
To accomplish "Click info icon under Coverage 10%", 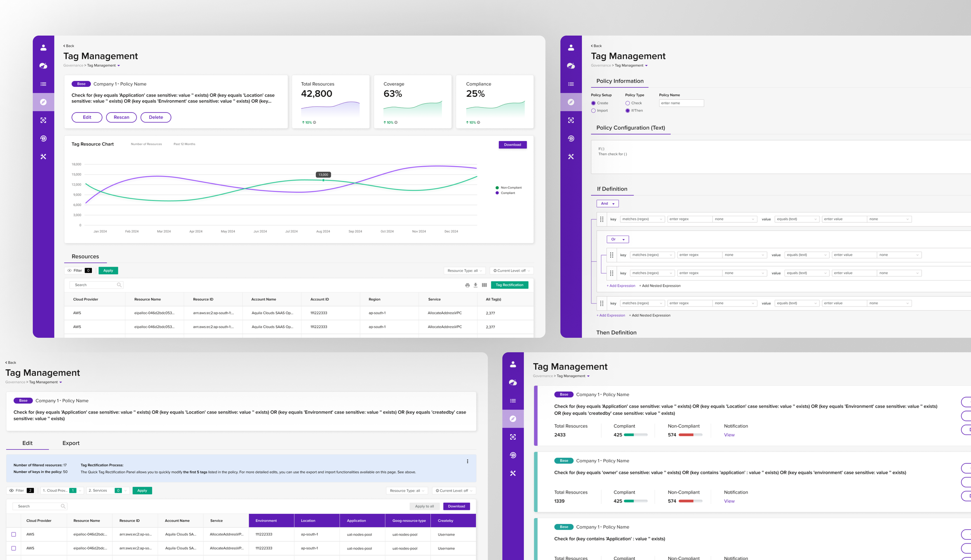I will tap(396, 122).
